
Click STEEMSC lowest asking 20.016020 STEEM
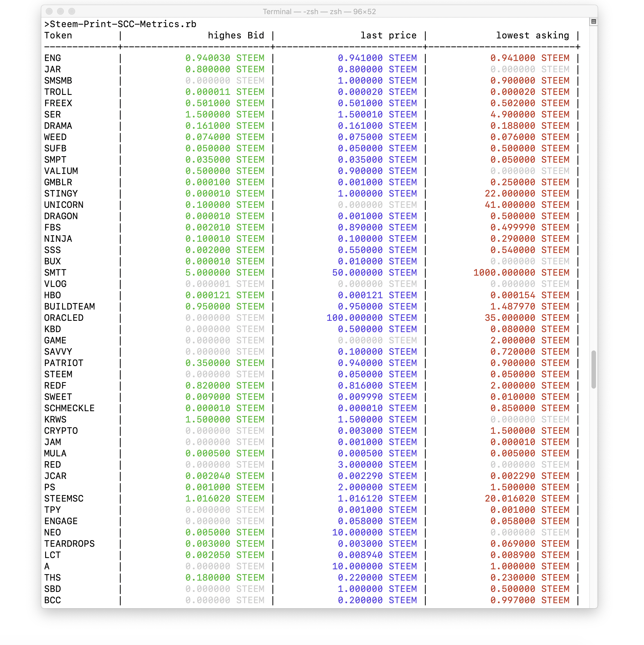(527, 499)
